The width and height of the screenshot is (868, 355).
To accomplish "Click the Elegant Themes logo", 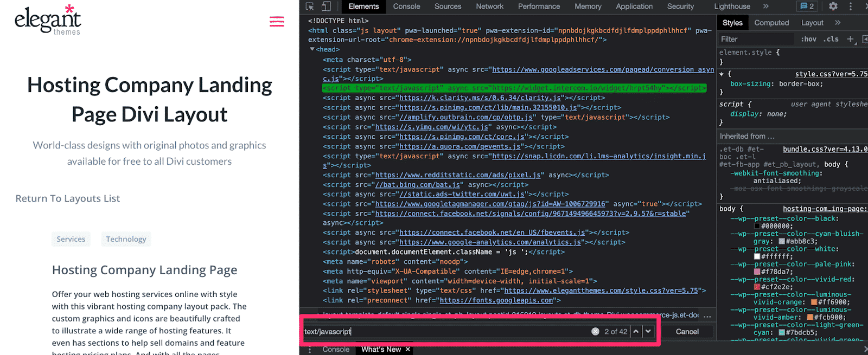I will (x=48, y=21).
